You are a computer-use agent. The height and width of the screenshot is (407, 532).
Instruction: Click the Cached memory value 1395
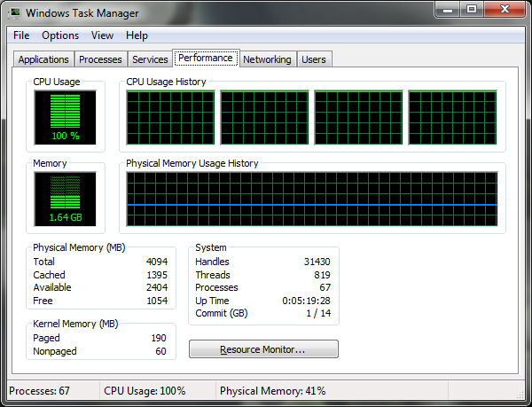coord(157,275)
